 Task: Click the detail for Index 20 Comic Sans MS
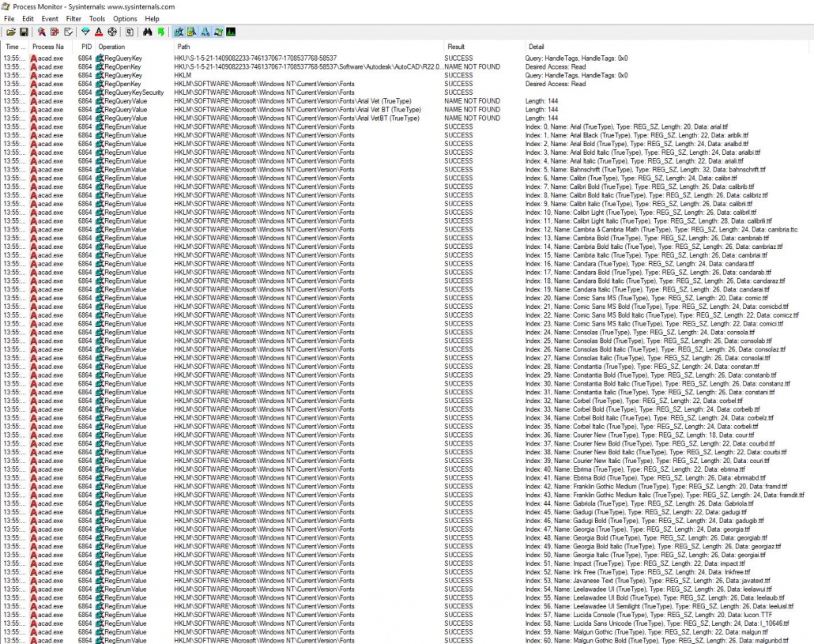(x=646, y=298)
